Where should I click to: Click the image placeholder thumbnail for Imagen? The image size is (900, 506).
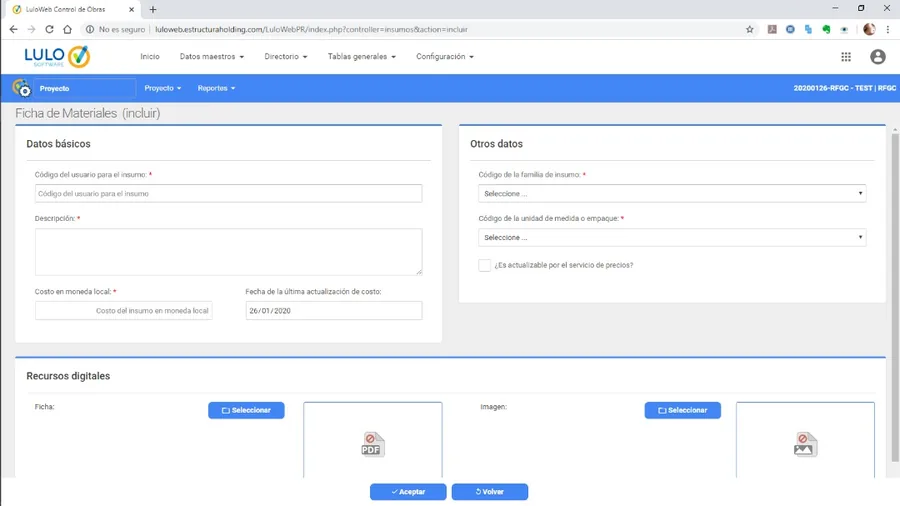pyautogui.click(x=805, y=443)
